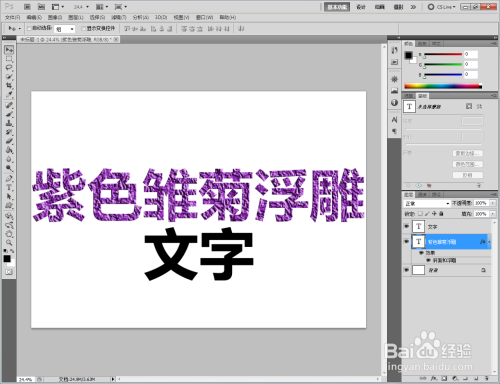Viewport: 500px width, 384px height.
Task: Collapse layer effects arrow beside the fx icon
Action: pos(489,242)
